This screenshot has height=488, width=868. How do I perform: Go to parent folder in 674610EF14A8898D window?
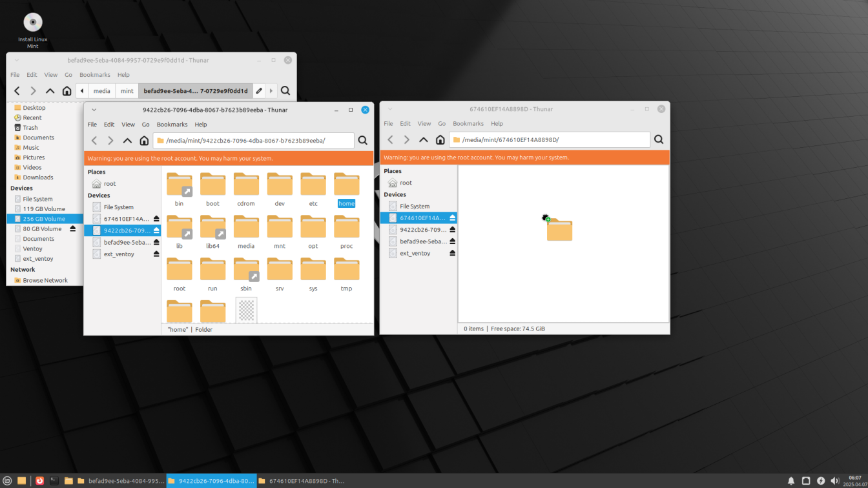pyautogui.click(x=423, y=139)
